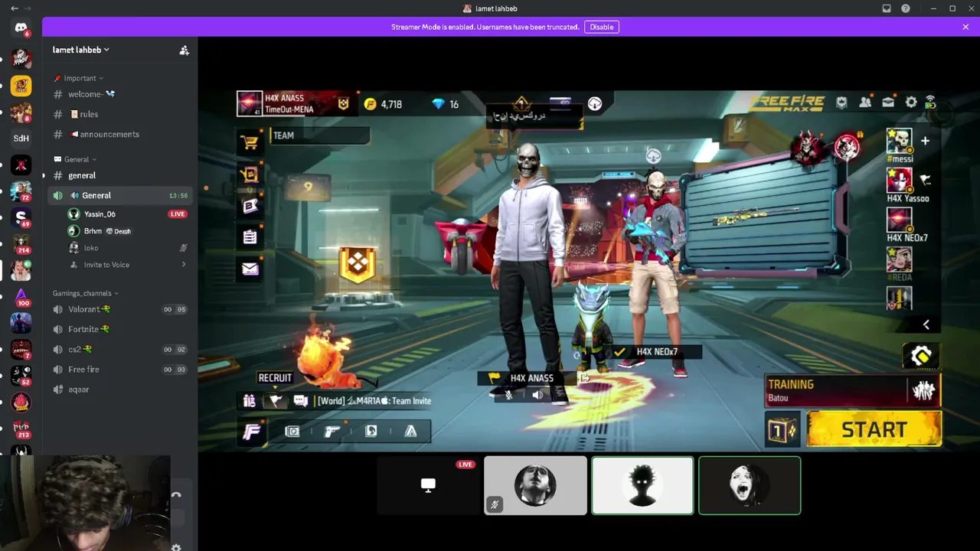Open the SdH server in the sidebar

point(21,139)
